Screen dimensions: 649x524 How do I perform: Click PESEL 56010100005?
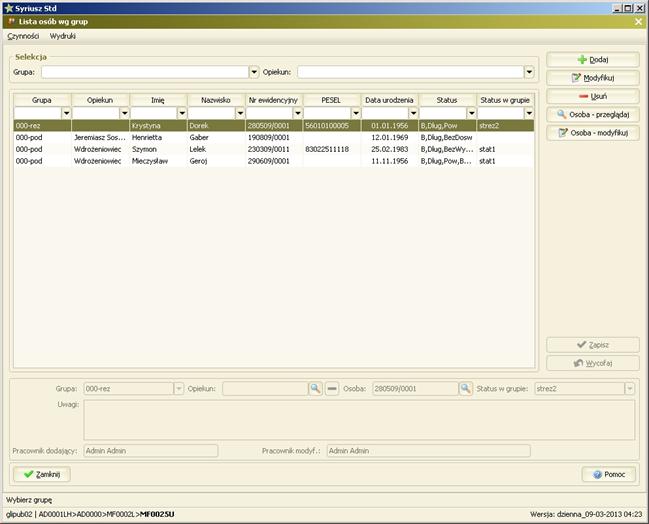327,125
